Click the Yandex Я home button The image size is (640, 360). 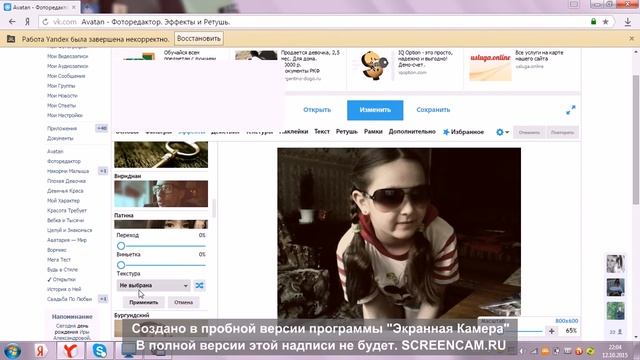[27, 22]
